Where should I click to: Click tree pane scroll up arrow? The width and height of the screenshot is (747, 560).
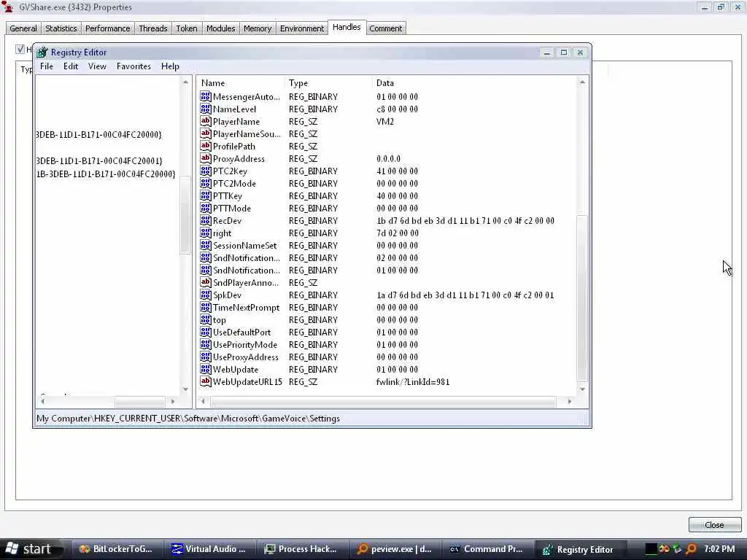pyautogui.click(x=185, y=82)
